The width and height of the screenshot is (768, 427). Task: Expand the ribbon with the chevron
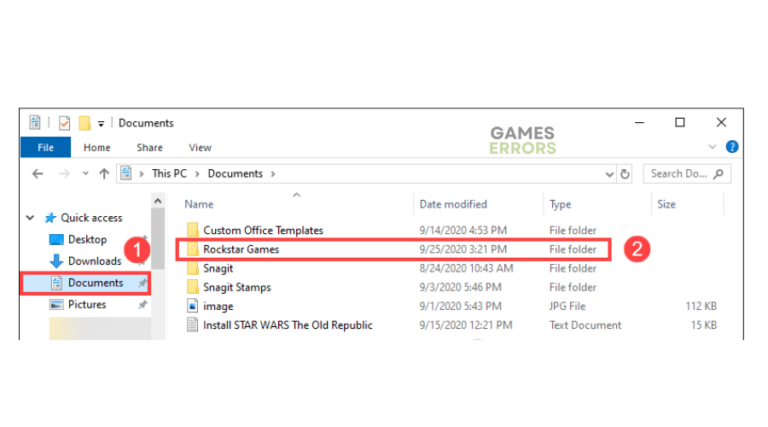click(712, 147)
